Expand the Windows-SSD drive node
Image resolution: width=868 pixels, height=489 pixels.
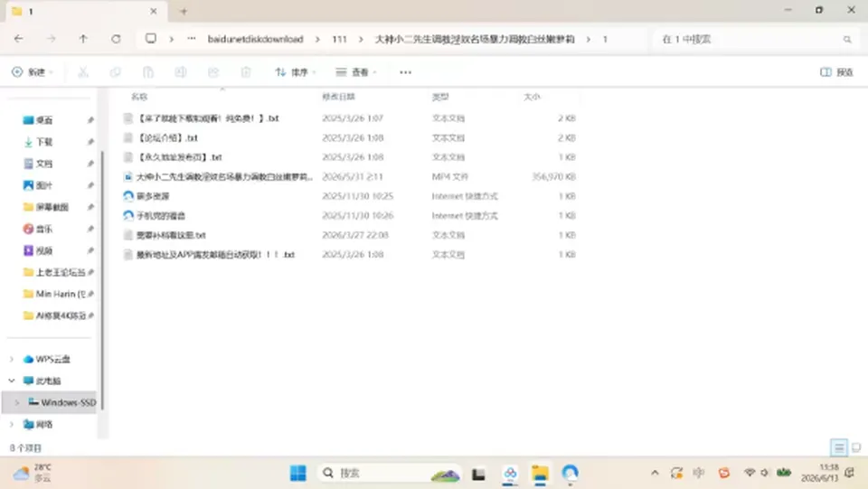pos(17,402)
